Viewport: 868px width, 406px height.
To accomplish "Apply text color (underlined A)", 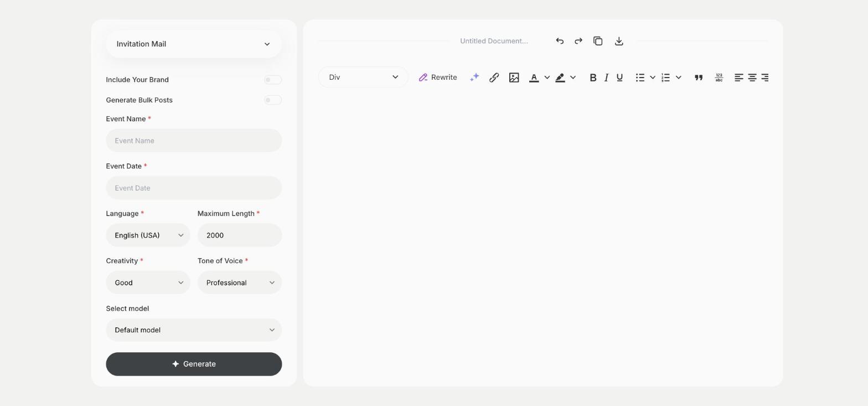I will (x=534, y=78).
